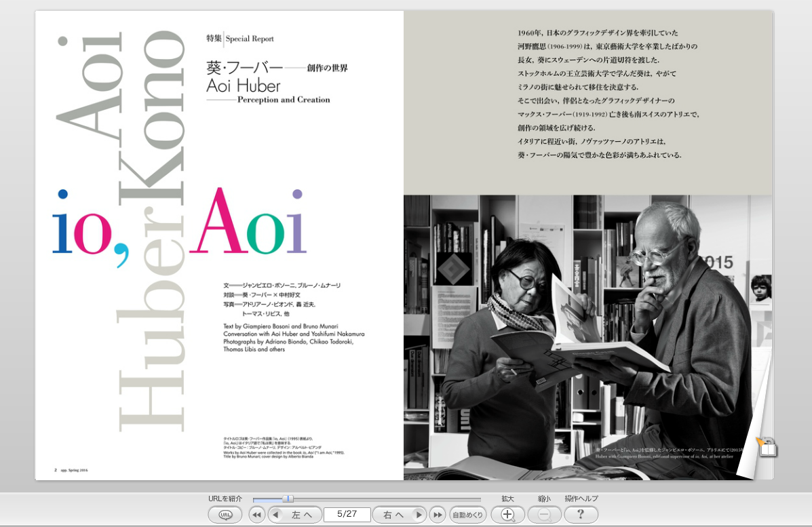The width and height of the screenshot is (812, 527).
Task: Turn page right with 右へ button
Action: point(400,515)
